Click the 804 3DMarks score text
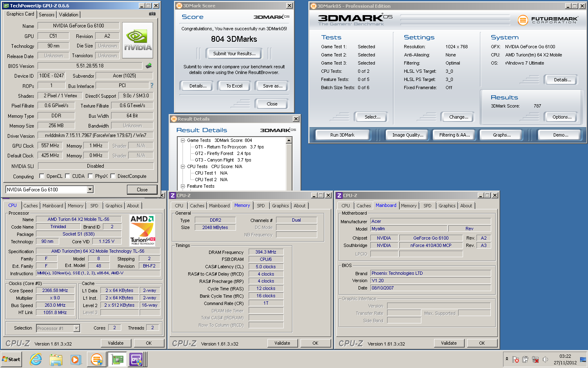 point(234,39)
